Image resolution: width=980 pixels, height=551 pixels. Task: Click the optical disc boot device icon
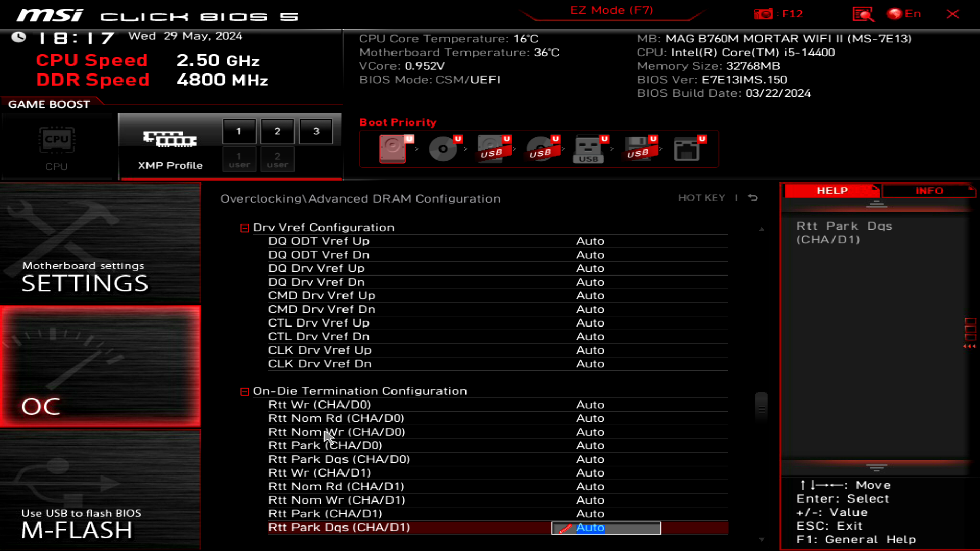(443, 149)
